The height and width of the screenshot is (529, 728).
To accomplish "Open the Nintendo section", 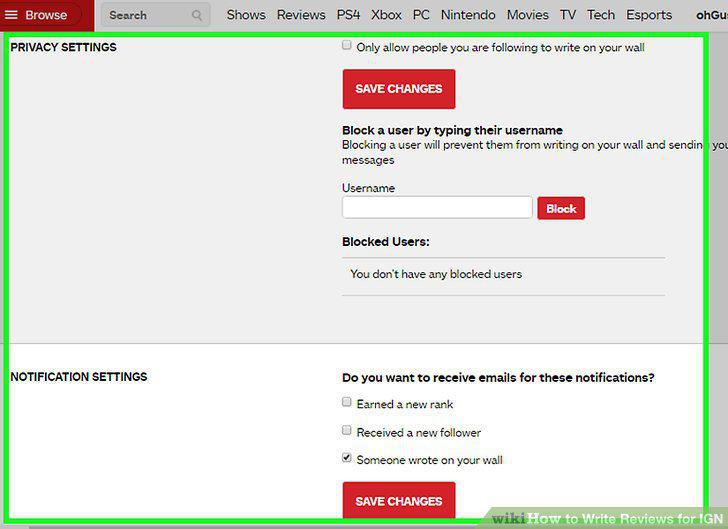I will [x=468, y=15].
